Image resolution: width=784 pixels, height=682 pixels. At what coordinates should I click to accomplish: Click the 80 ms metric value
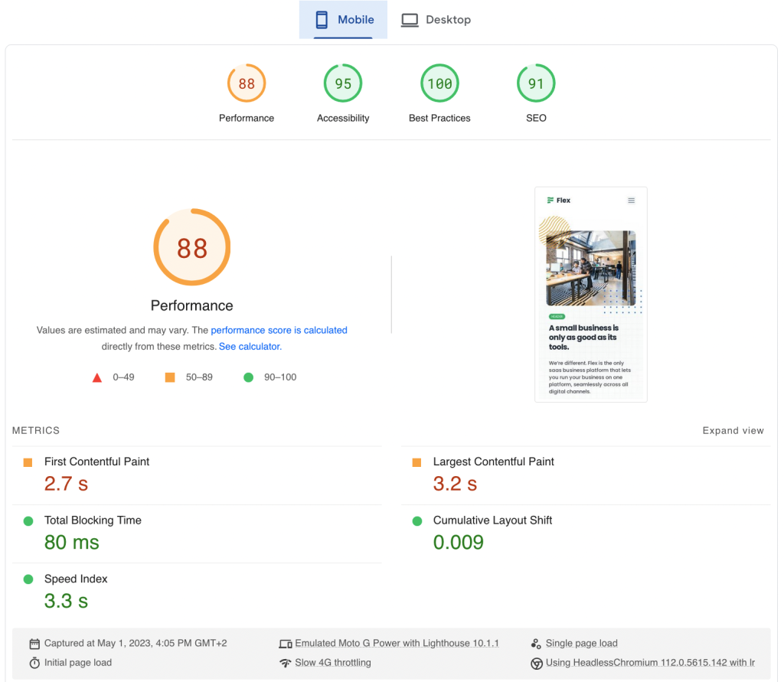[72, 542]
